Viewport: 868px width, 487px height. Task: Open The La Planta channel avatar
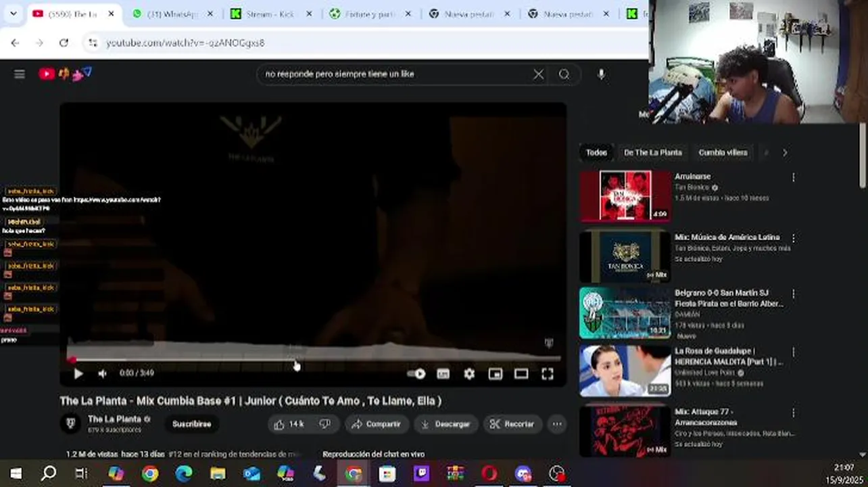tap(70, 423)
